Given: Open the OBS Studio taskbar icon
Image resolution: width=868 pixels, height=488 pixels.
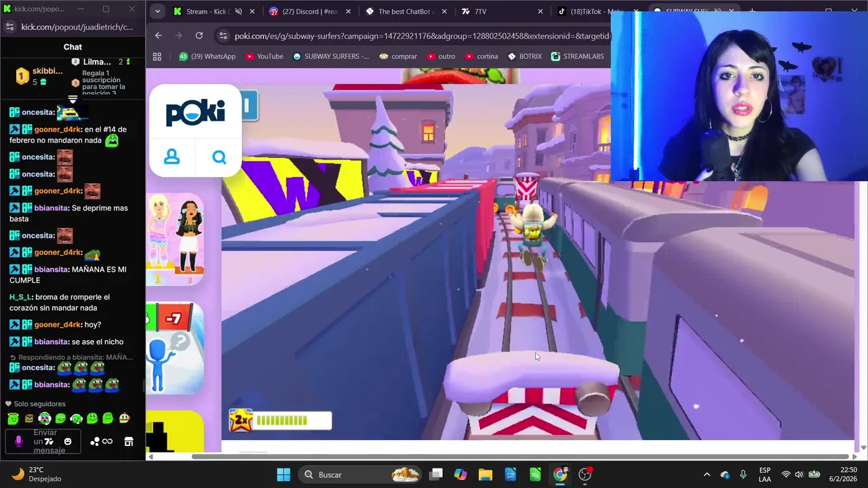Looking at the screenshot, I should pos(585,474).
